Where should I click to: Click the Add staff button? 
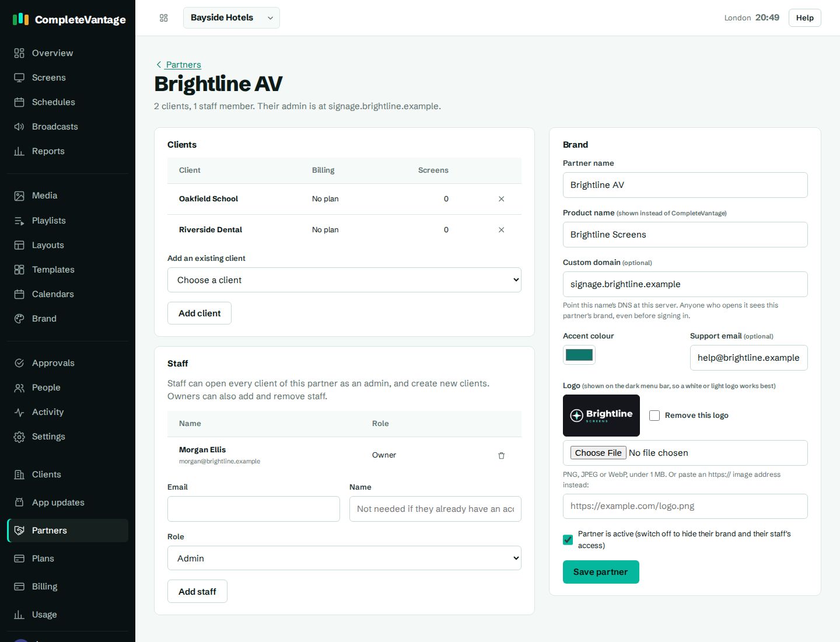point(197,591)
